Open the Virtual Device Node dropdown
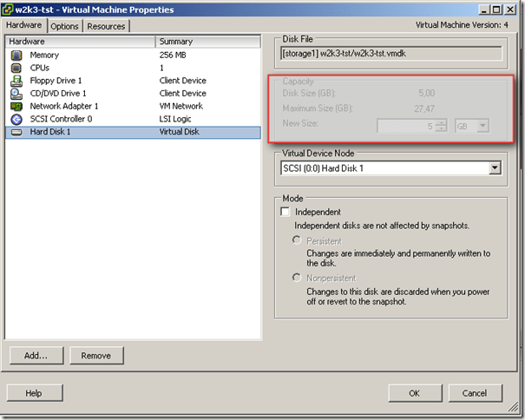Image resolution: width=525 pixels, height=420 pixels. pyautogui.click(x=495, y=167)
